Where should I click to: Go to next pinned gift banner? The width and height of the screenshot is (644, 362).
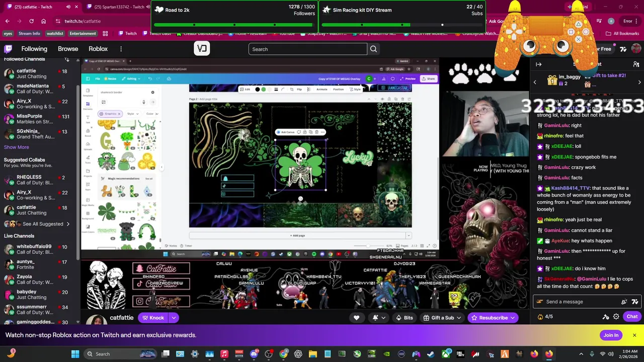click(x=639, y=82)
